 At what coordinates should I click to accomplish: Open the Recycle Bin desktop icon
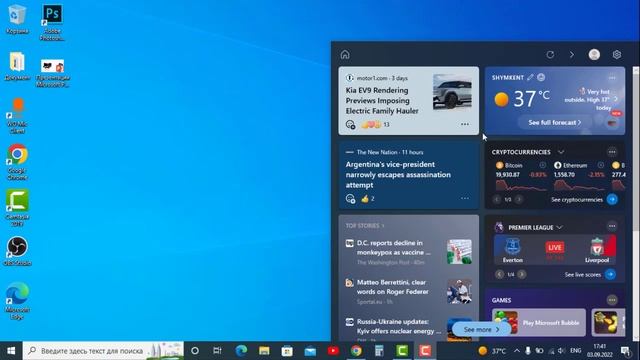click(17, 19)
